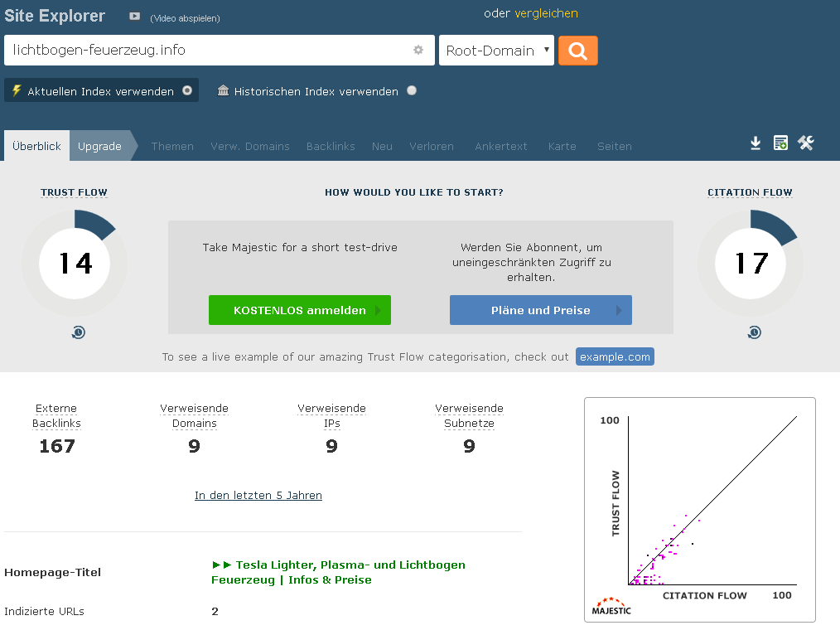Open the Verloren tab
The width and height of the screenshot is (840, 635).
tap(432, 146)
